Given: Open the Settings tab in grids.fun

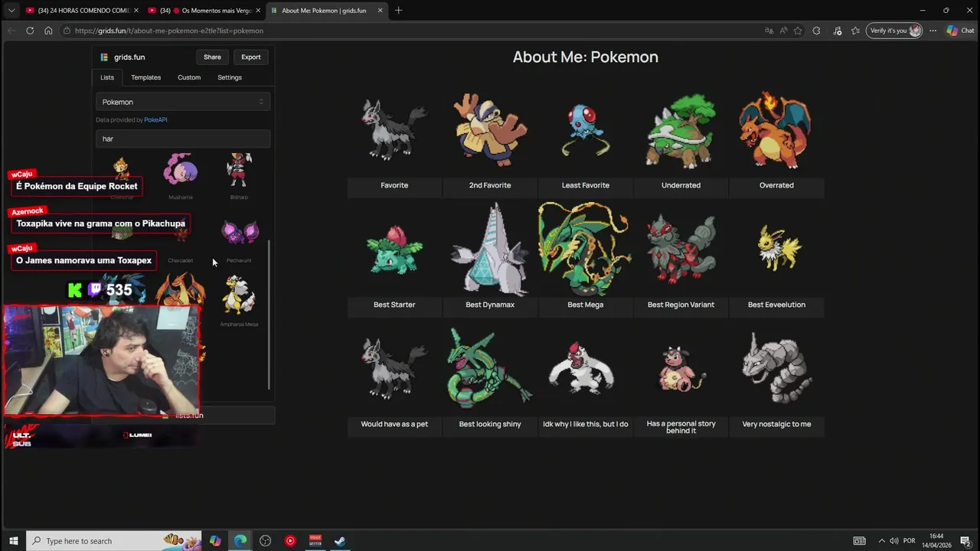Looking at the screenshot, I should click(230, 77).
